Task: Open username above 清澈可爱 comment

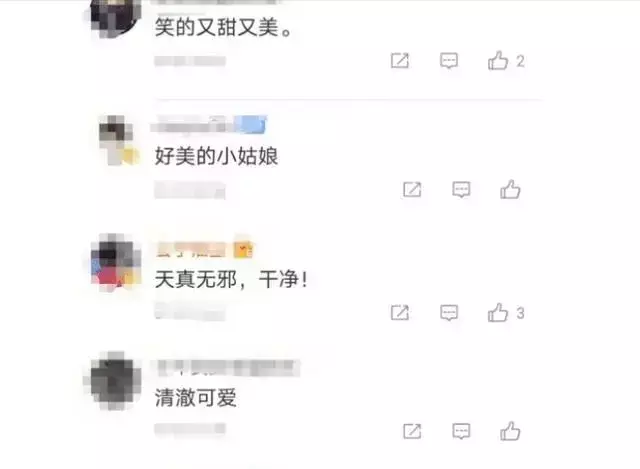Action: [x=228, y=368]
